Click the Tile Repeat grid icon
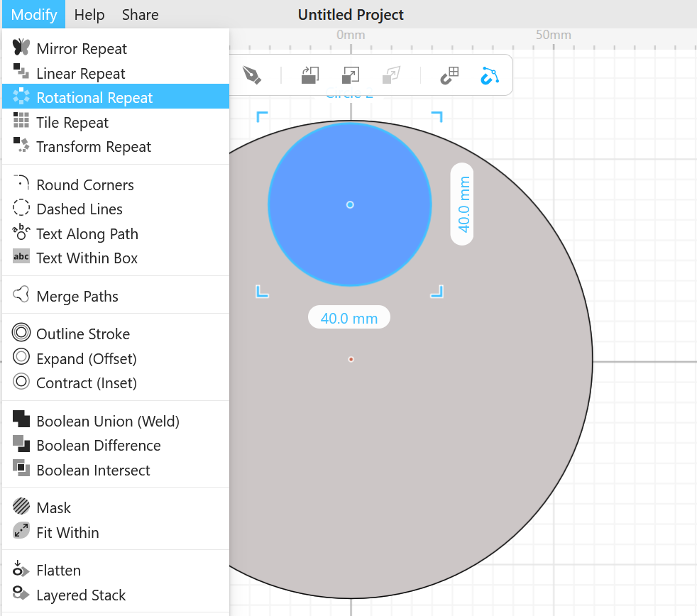 [x=21, y=121]
